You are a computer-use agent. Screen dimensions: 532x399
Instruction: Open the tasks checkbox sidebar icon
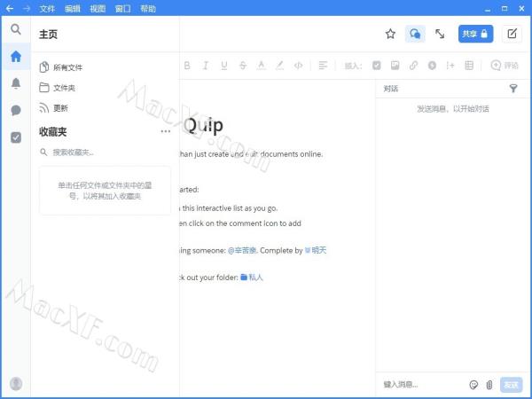click(x=16, y=137)
